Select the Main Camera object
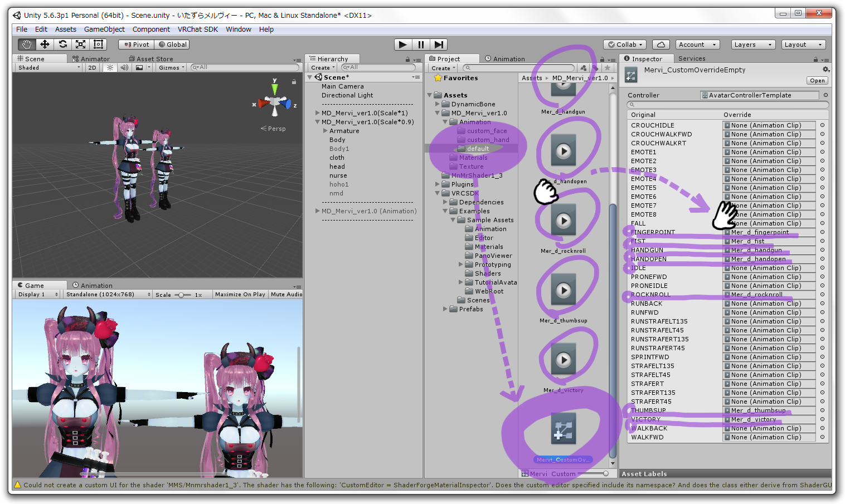This screenshot has width=845, height=504. (x=342, y=86)
